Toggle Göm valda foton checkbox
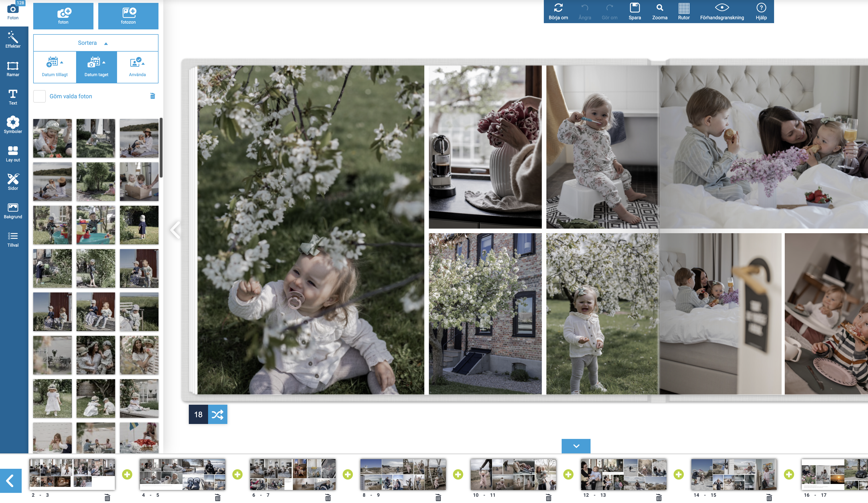The height and width of the screenshot is (503, 868). pos(39,96)
